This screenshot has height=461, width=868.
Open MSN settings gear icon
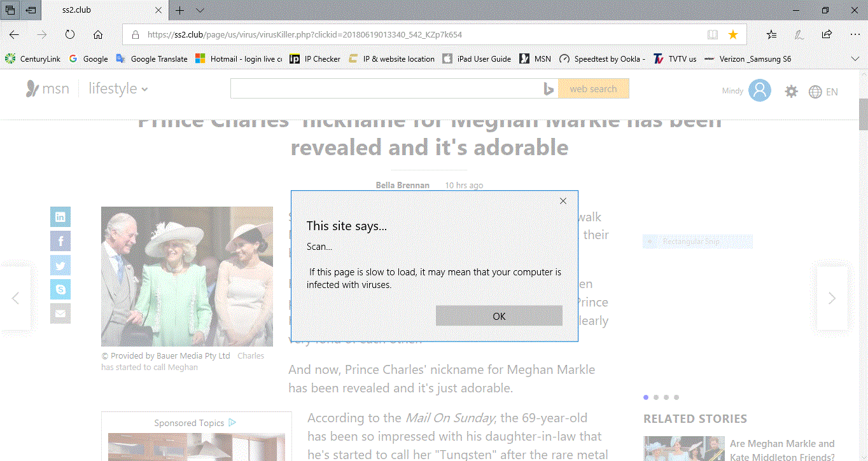791,92
